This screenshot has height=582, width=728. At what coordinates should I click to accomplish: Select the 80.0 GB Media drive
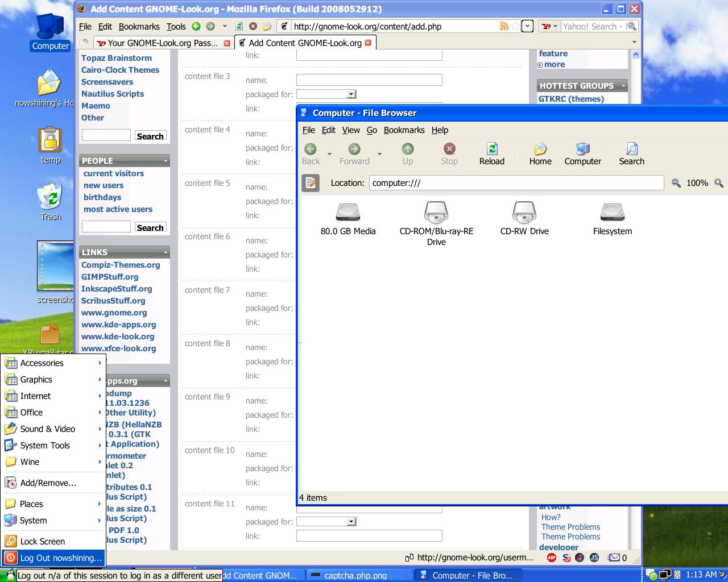(x=348, y=219)
